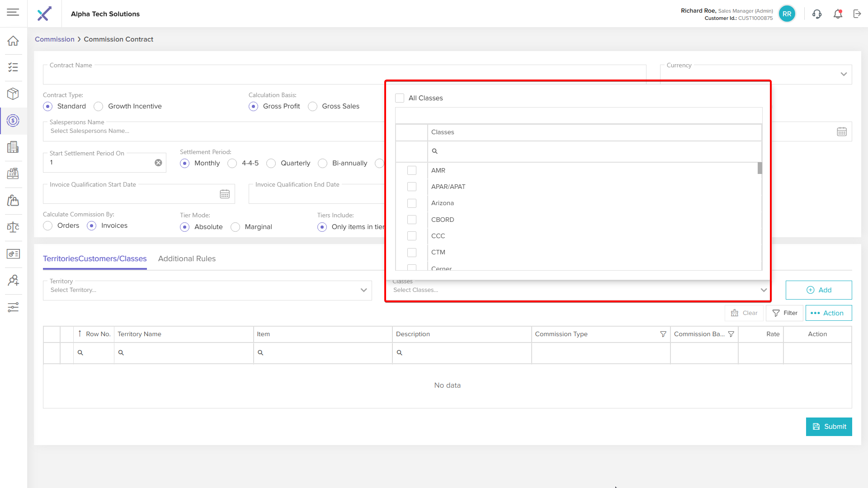Check the All Classes checkbox
This screenshot has width=868, height=488.
[400, 98]
